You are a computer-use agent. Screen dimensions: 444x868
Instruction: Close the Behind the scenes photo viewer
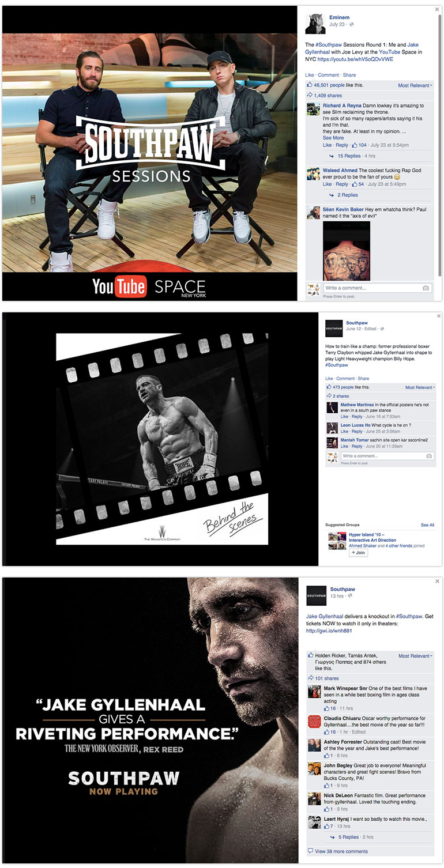coord(439,316)
